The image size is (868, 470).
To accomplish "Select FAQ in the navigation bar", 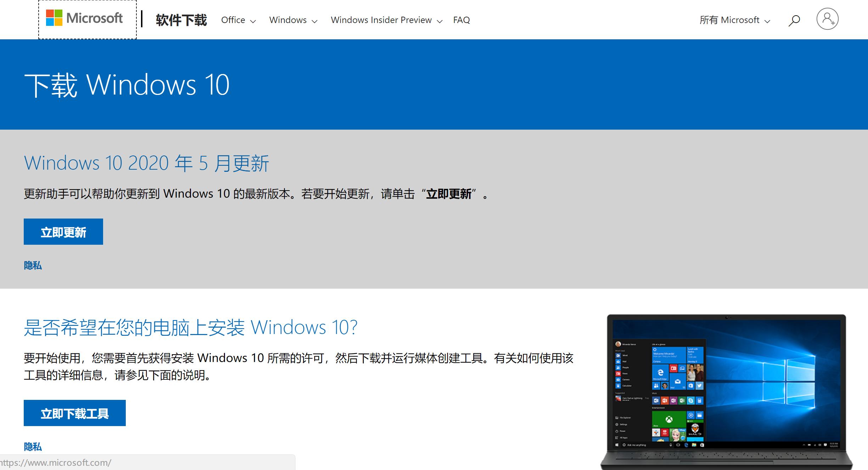I will (461, 20).
